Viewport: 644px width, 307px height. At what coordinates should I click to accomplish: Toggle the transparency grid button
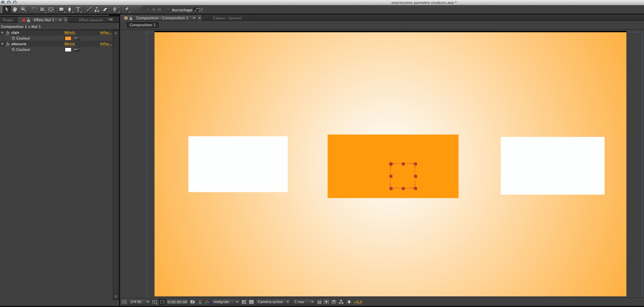[251, 302]
